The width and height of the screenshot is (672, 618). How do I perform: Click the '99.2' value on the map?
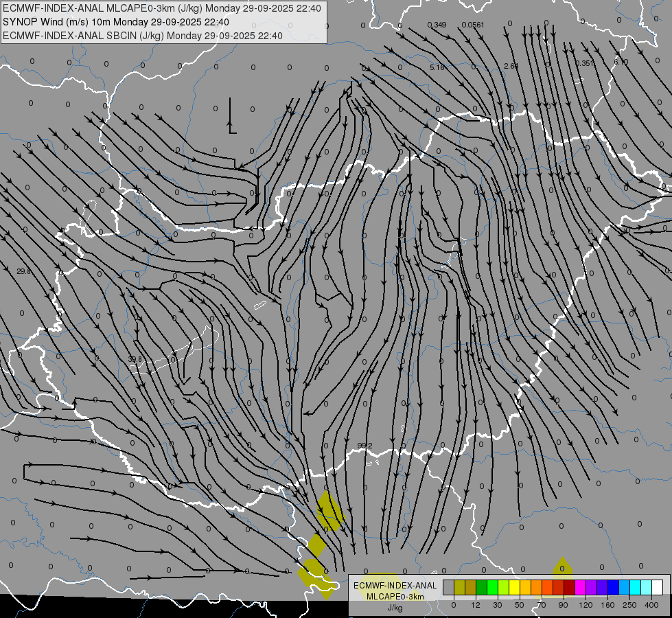[x=364, y=446]
